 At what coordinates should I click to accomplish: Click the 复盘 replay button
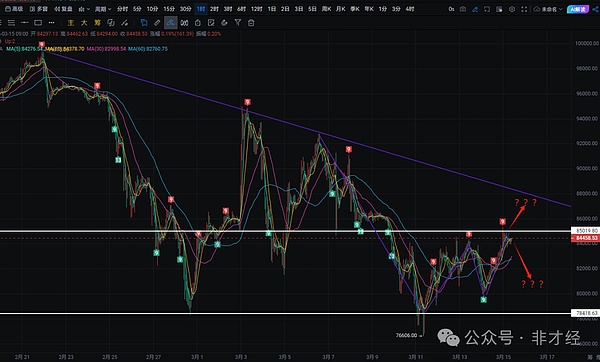(64, 9)
